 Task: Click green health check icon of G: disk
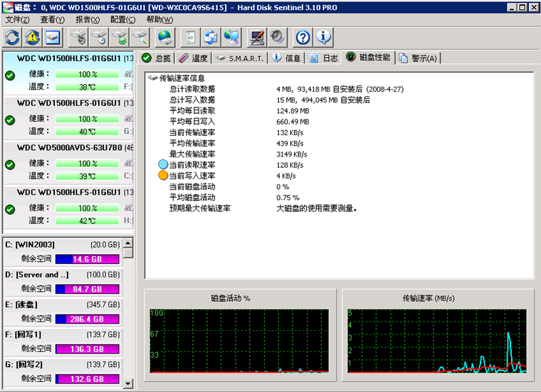click(x=10, y=120)
